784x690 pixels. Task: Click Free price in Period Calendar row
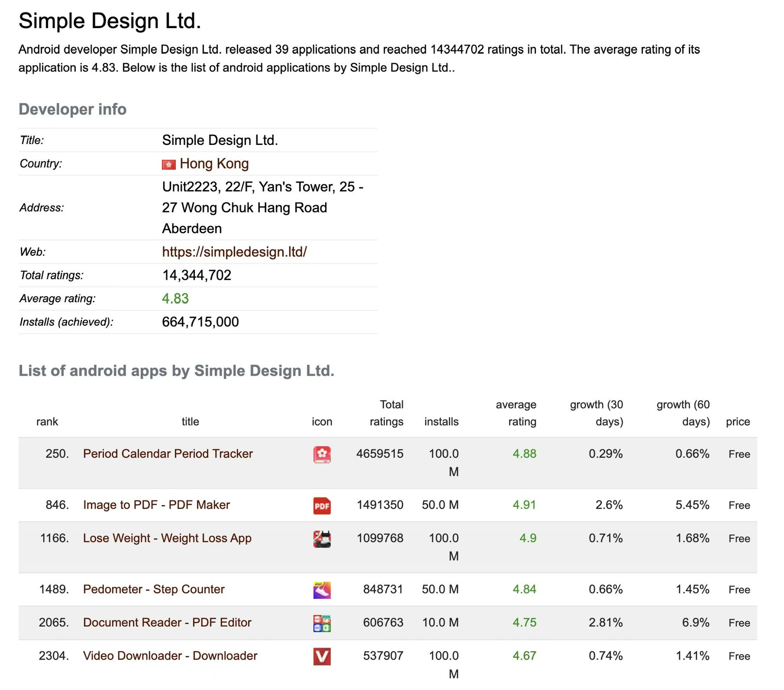click(x=739, y=454)
